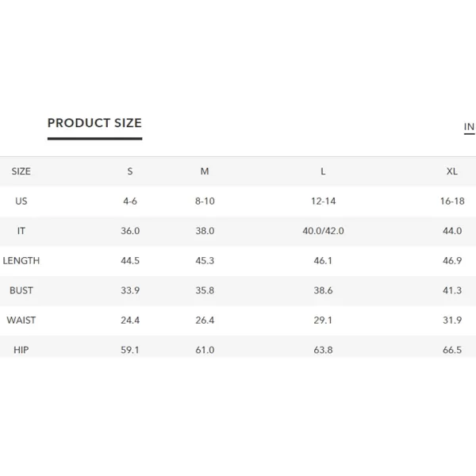The width and height of the screenshot is (476, 476).
Task: Click the 35.8 bust value
Action: pos(205,290)
